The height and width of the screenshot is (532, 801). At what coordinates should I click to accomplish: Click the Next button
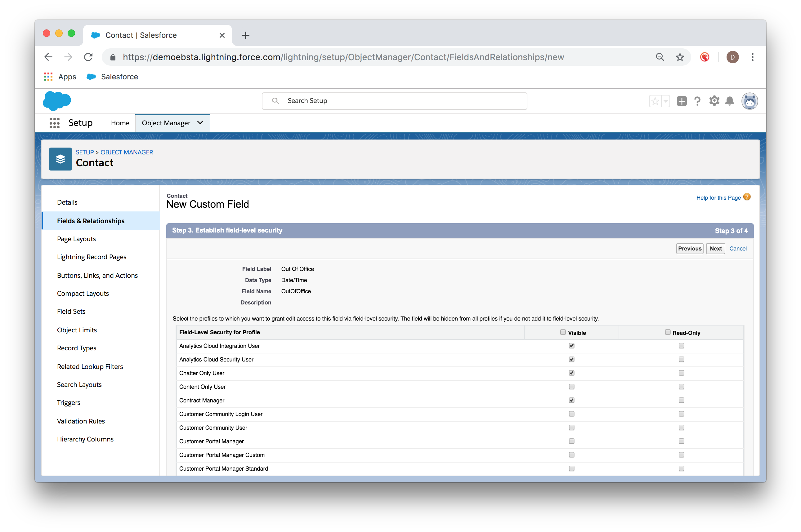click(715, 248)
